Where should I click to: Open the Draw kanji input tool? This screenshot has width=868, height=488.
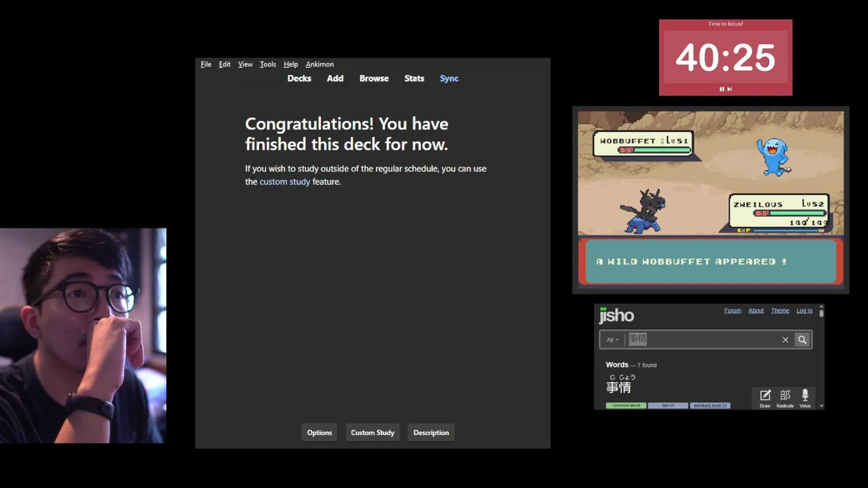pyautogui.click(x=765, y=399)
